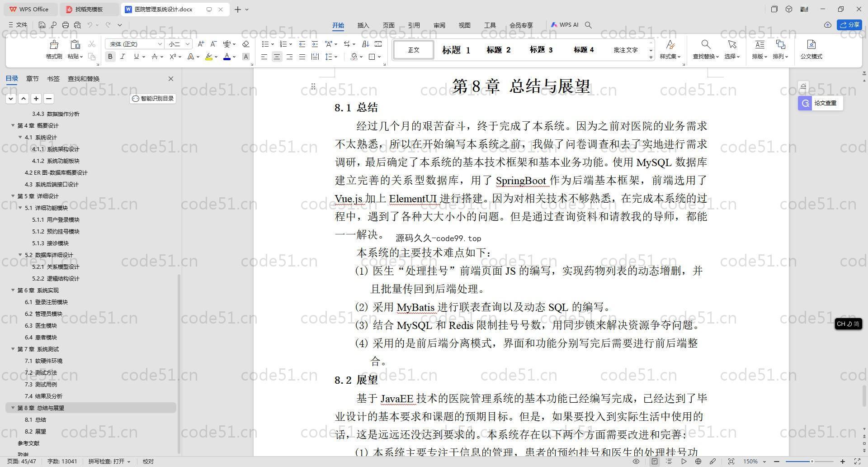Toggle reading mode play icon in status bar
The width and height of the screenshot is (868, 467).
click(684, 462)
